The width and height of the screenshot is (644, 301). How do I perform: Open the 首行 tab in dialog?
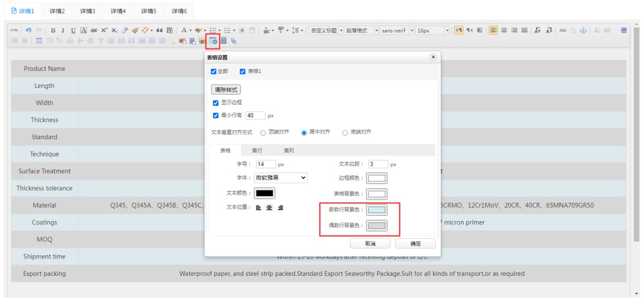(x=257, y=151)
